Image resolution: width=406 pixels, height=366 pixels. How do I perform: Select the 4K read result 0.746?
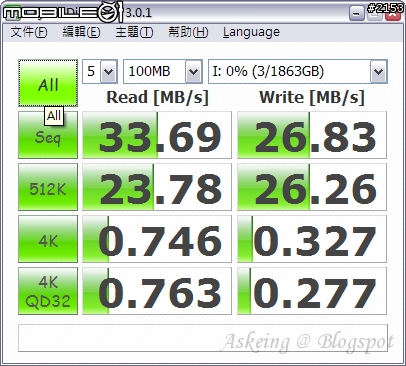coord(157,239)
